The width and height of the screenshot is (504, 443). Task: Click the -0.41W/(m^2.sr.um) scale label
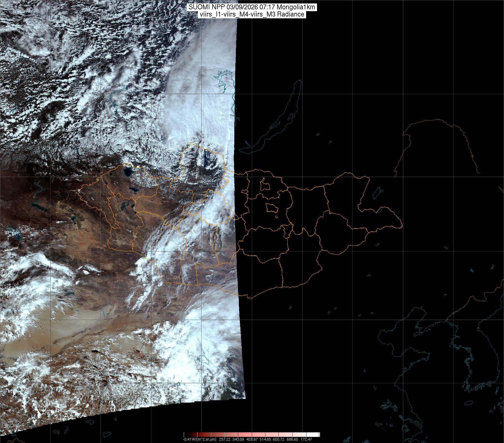coord(199,439)
